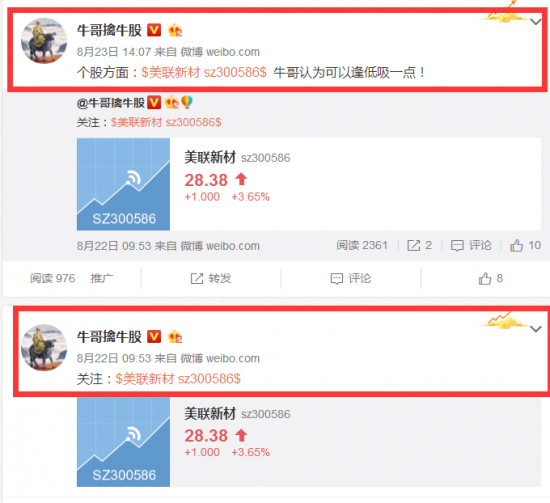The width and height of the screenshot is (550, 503).
Task: Open the second post's 美联新材 stock card
Action: [x=309, y=442]
